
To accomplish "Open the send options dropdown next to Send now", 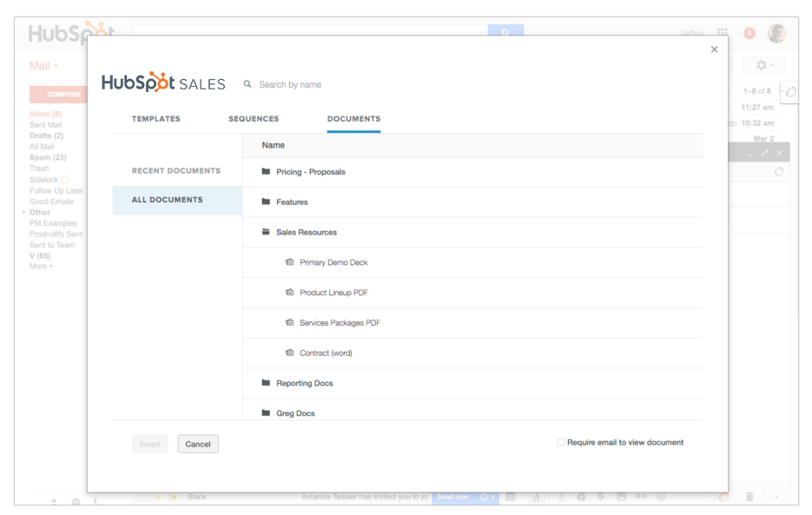I will (x=487, y=497).
